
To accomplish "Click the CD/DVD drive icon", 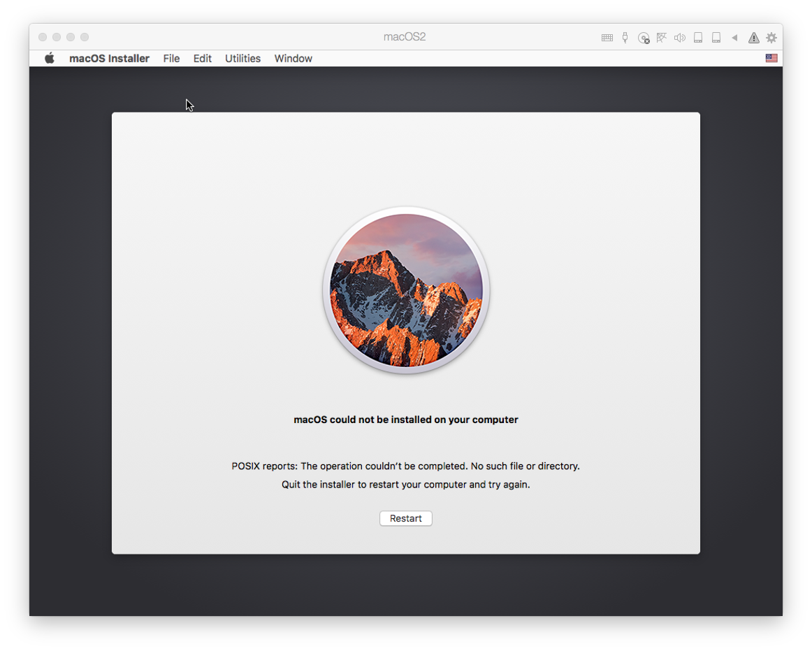I will (x=644, y=38).
